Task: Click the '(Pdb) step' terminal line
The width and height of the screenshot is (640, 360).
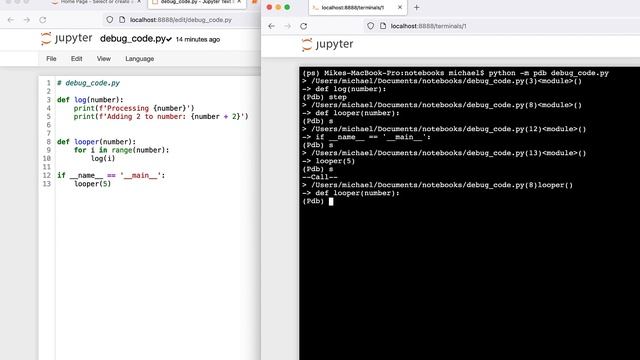Action: (x=324, y=97)
